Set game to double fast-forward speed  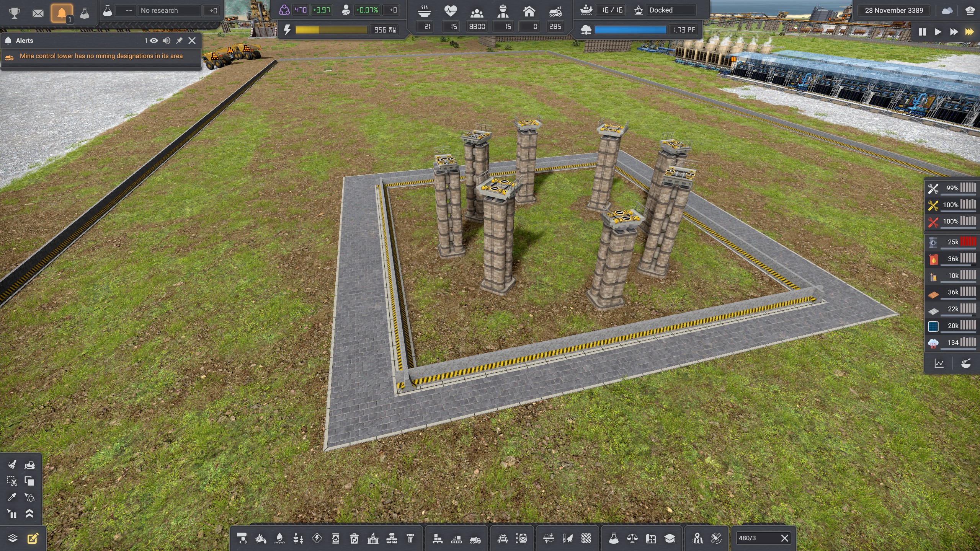click(954, 32)
